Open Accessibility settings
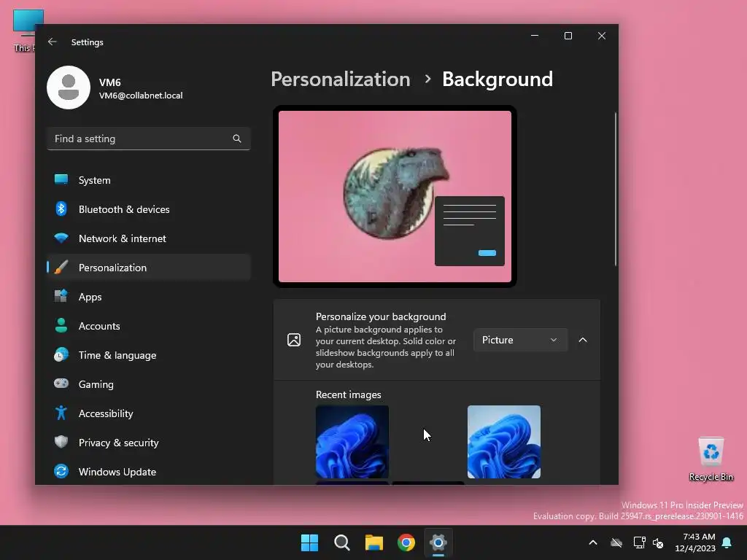Screen dimensions: 747x560 tap(149, 413)
